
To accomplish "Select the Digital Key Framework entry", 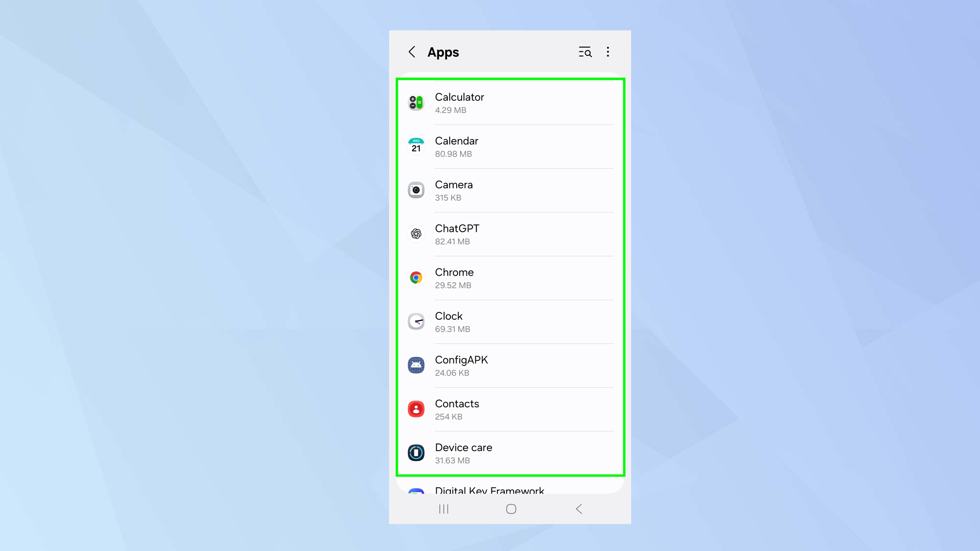I will [510, 488].
